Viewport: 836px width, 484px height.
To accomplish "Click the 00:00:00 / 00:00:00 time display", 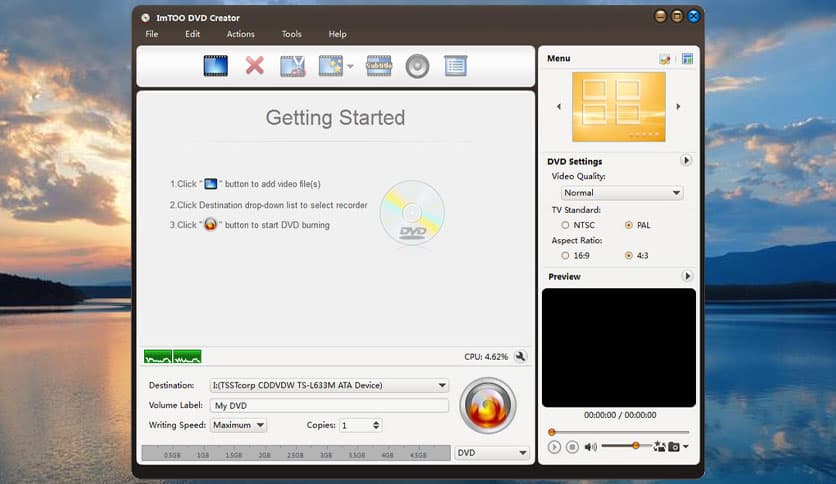I will (x=620, y=415).
